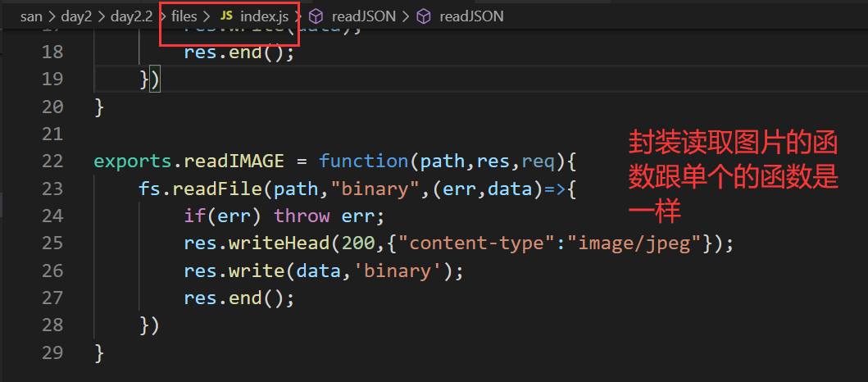Click line number 20 in gutter
868x382 pixels.
click(x=52, y=107)
